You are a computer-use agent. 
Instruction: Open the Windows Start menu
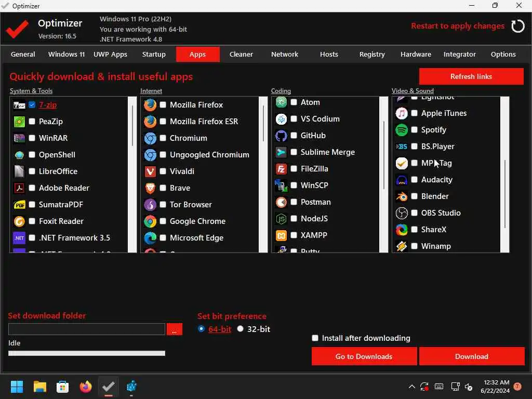pyautogui.click(x=17, y=387)
